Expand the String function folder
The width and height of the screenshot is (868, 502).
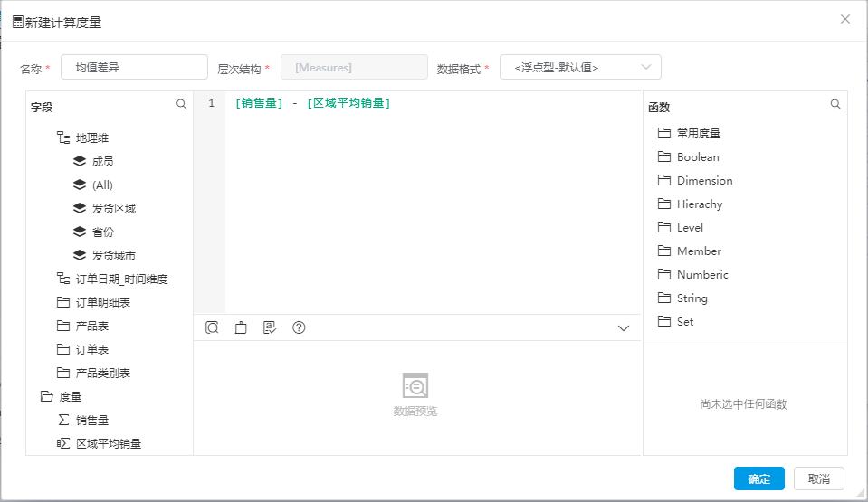coord(682,298)
